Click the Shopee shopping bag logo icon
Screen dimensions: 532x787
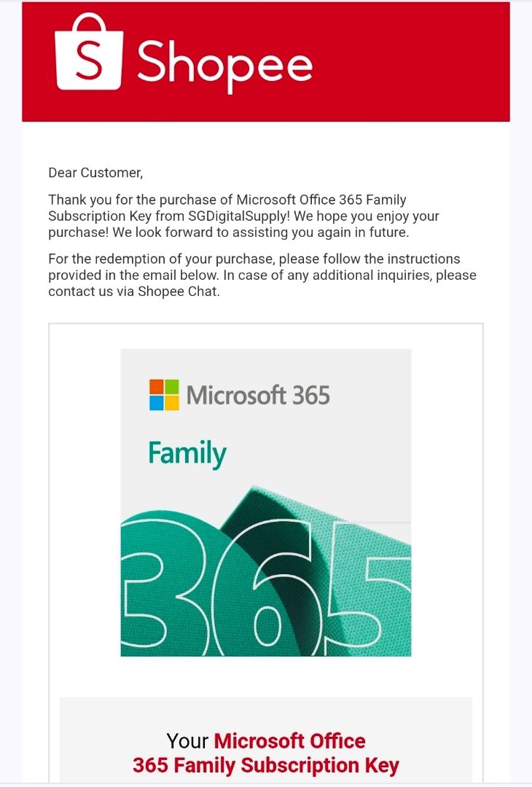pyautogui.click(x=89, y=51)
